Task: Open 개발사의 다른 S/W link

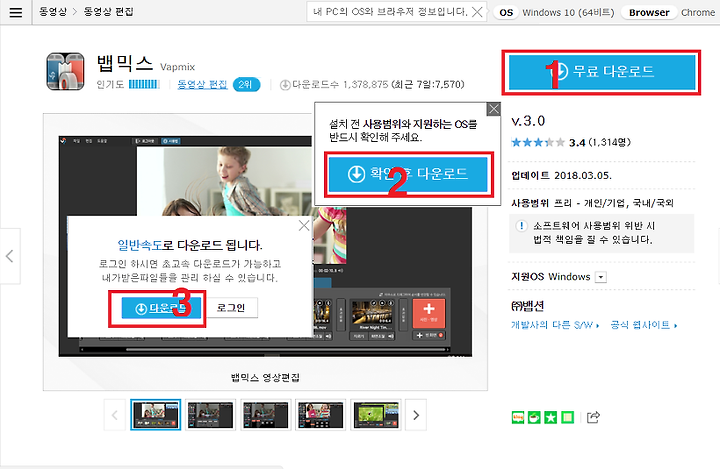Action: [x=555, y=325]
